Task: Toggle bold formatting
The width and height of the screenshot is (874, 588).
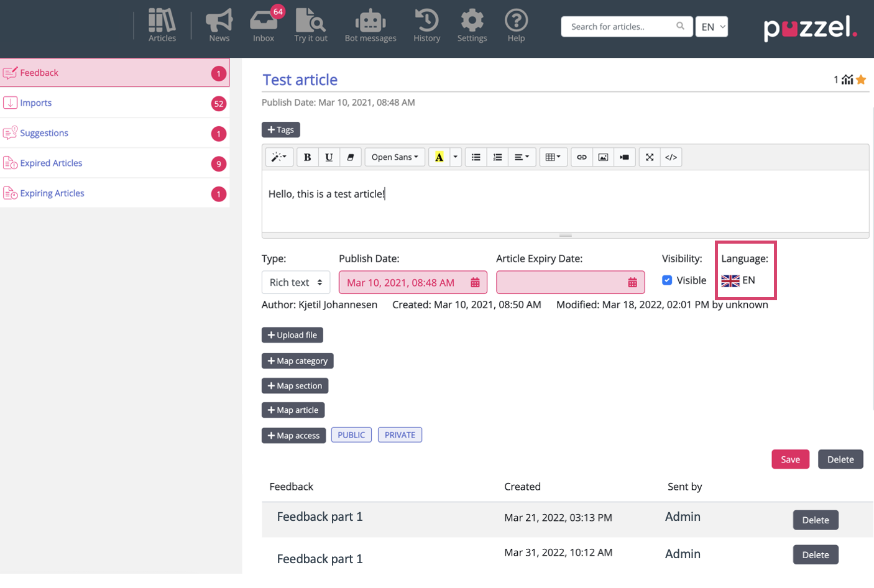Action: tap(307, 157)
